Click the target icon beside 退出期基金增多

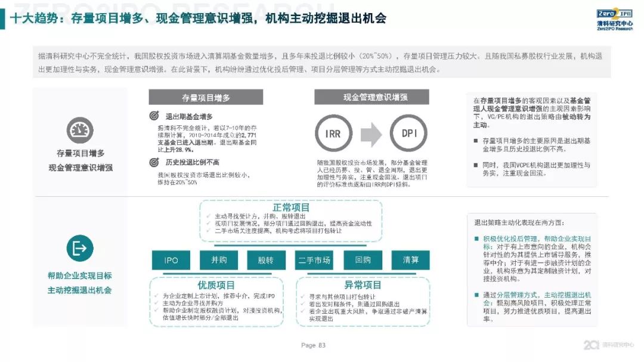[154, 116]
